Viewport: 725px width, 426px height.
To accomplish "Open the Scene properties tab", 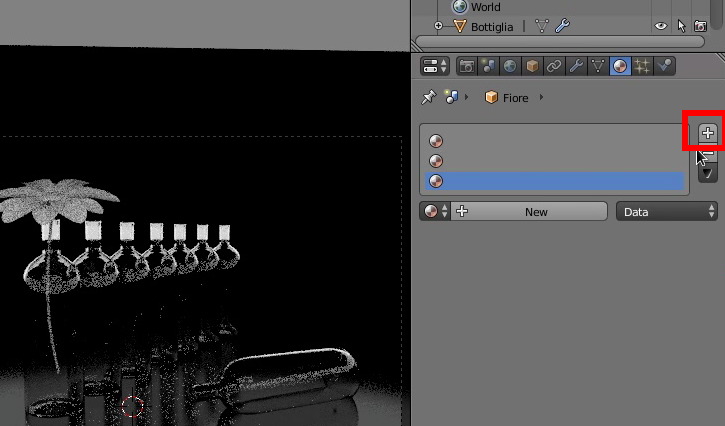I will point(488,66).
